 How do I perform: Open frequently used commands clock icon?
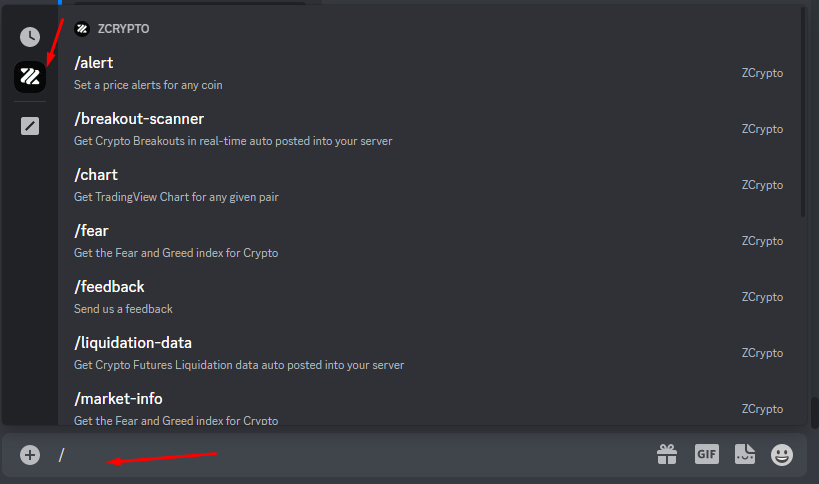(x=30, y=37)
